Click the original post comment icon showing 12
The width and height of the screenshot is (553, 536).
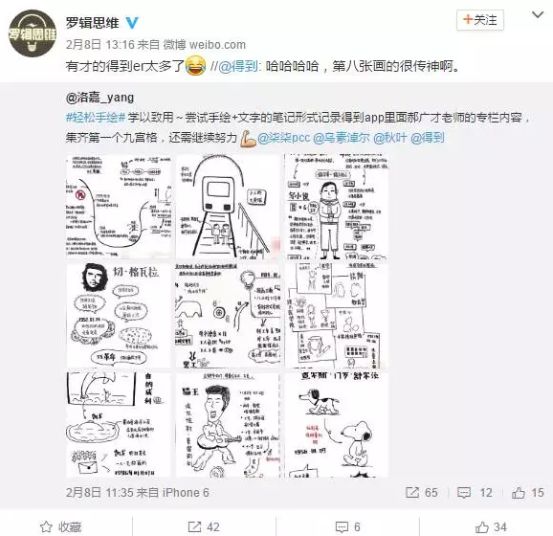464,493
